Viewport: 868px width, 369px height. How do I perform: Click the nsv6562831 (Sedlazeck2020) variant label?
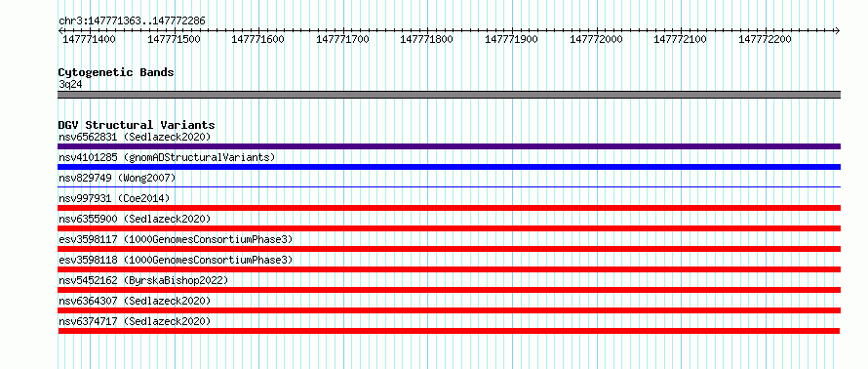click(x=135, y=137)
